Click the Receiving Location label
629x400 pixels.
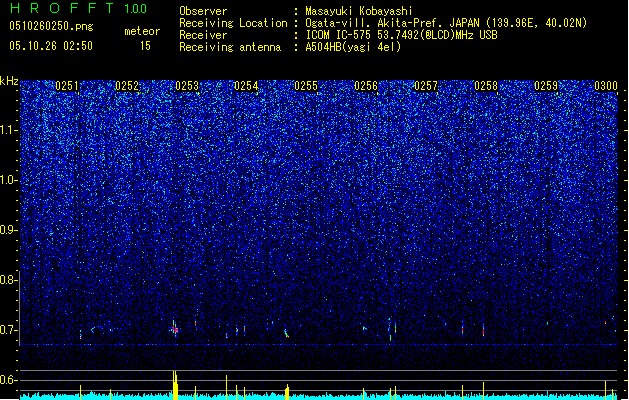(233, 23)
